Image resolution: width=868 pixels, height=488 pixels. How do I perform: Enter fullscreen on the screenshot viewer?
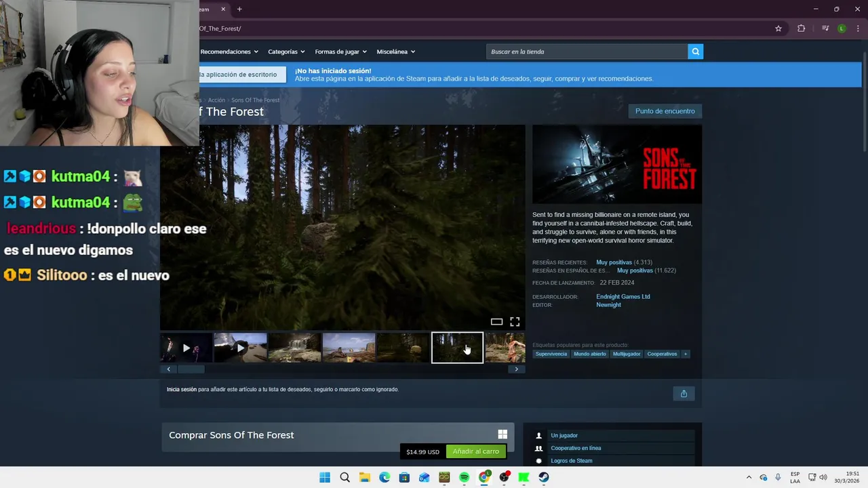515,322
